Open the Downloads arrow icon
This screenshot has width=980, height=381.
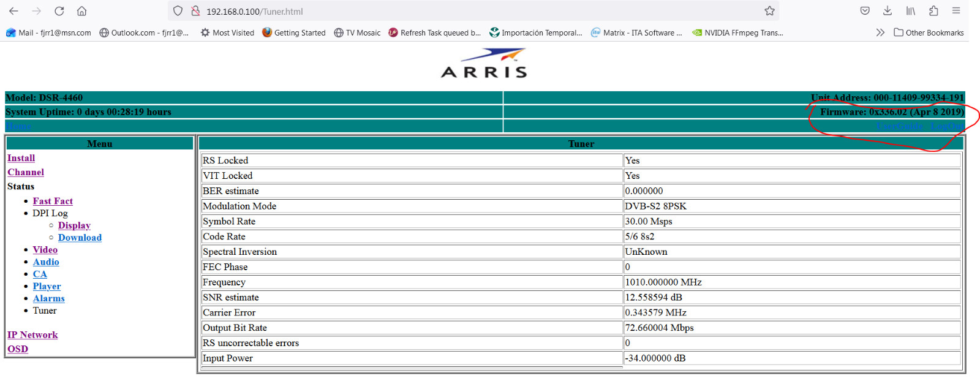[888, 11]
